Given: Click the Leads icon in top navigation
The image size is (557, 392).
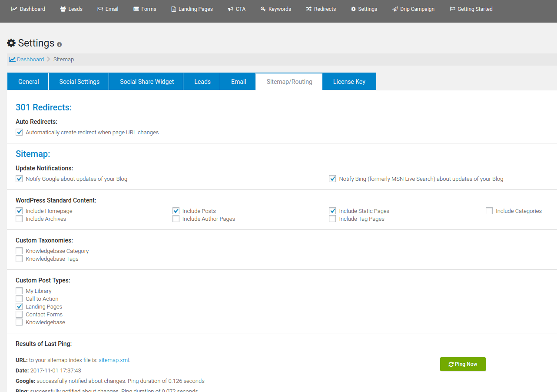Looking at the screenshot, I should pos(63,9).
